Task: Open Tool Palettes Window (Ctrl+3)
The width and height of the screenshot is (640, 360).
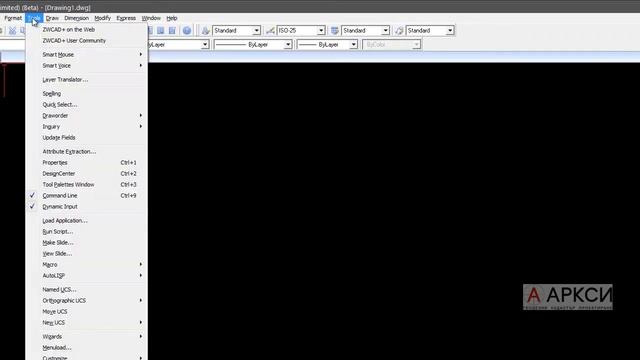Action: [87, 184]
